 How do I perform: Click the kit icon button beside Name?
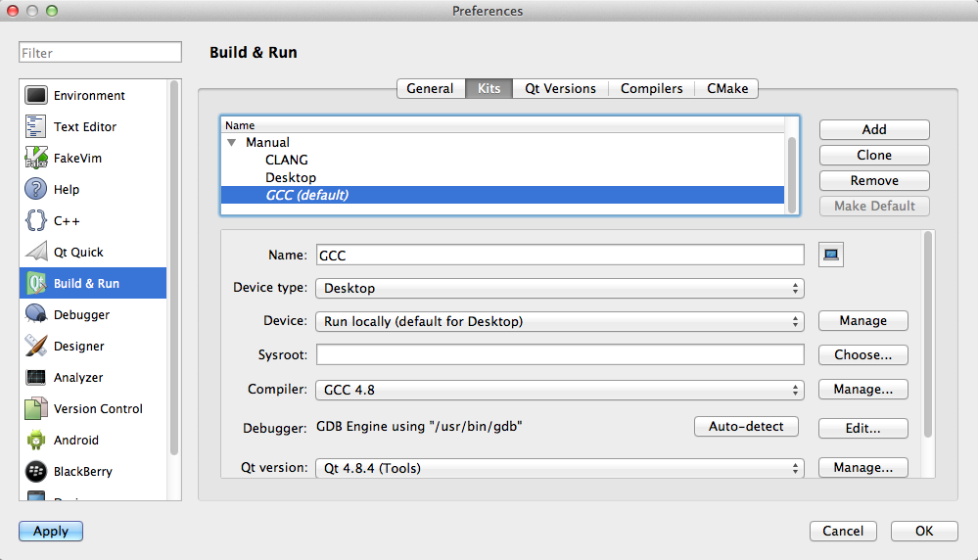831,256
